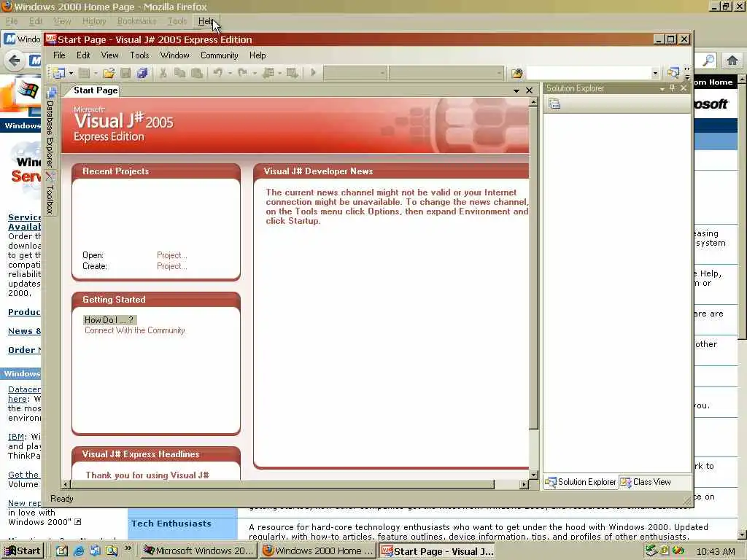The width and height of the screenshot is (747, 560).
Task: Open the Database Explorer side tab
Action: coord(50,127)
